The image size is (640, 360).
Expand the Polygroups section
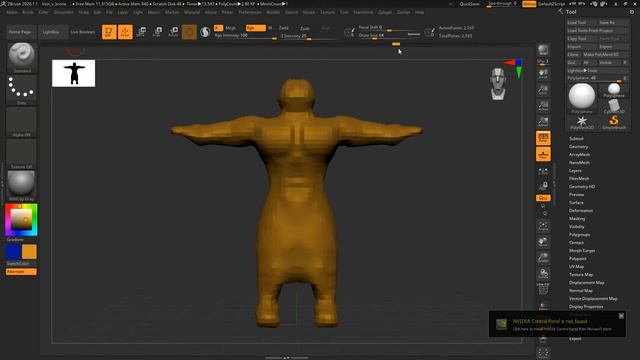click(580, 235)
